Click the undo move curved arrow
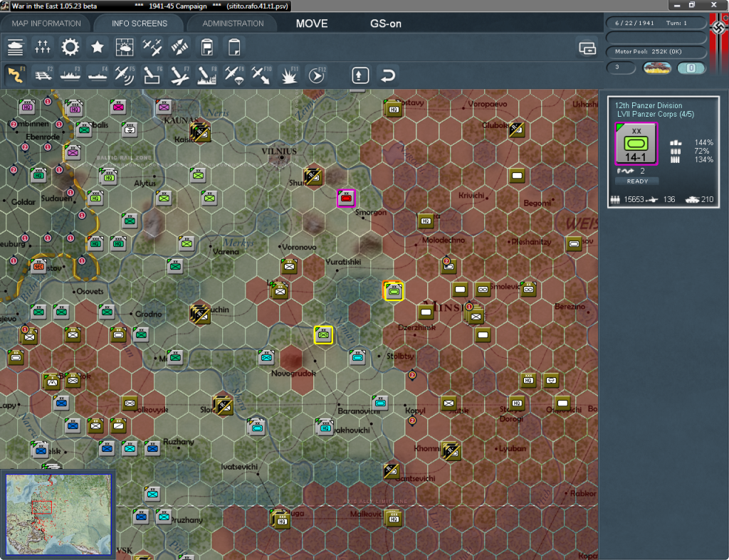The height and width of the screenshot is (560, 729). point(388,75)
